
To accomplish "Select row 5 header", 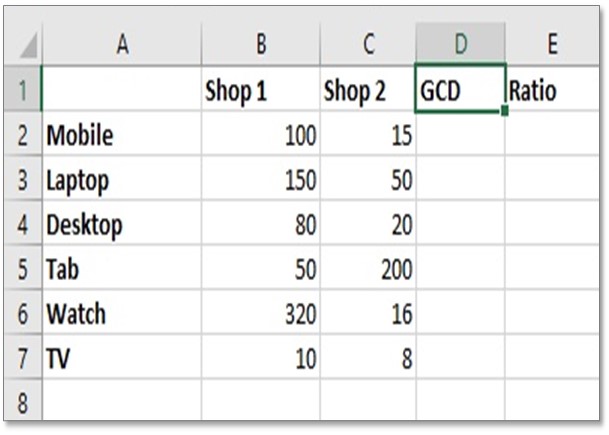I will point(23,268).
